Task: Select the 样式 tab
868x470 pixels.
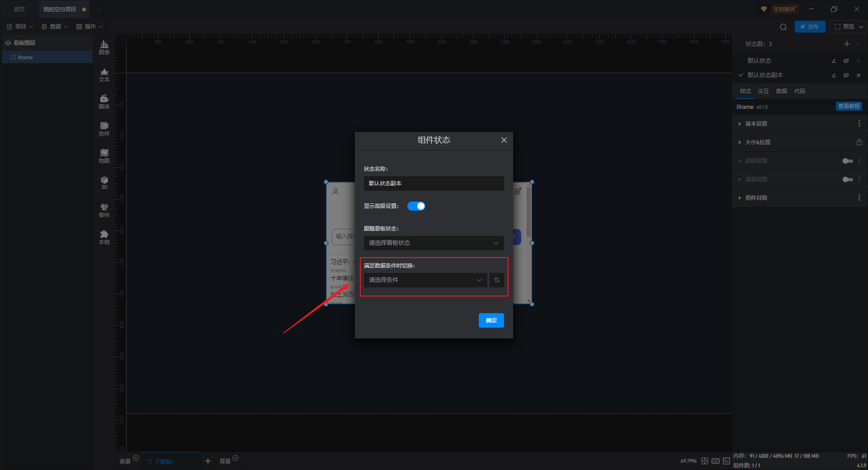Action: tap(745, 91)
